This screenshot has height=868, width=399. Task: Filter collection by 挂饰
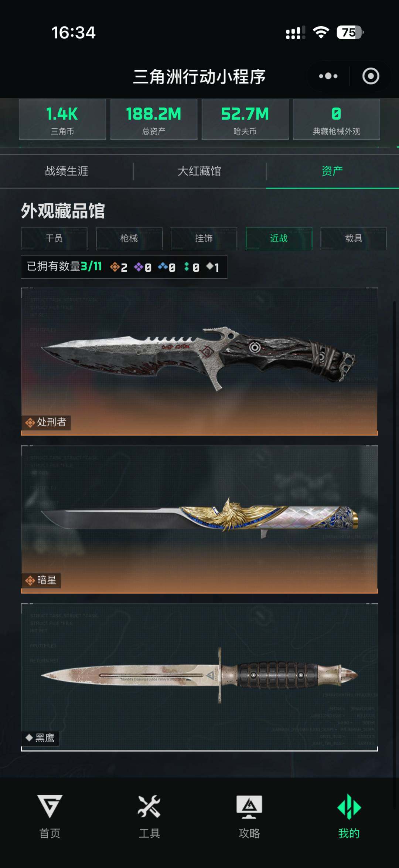pos(204,238)
